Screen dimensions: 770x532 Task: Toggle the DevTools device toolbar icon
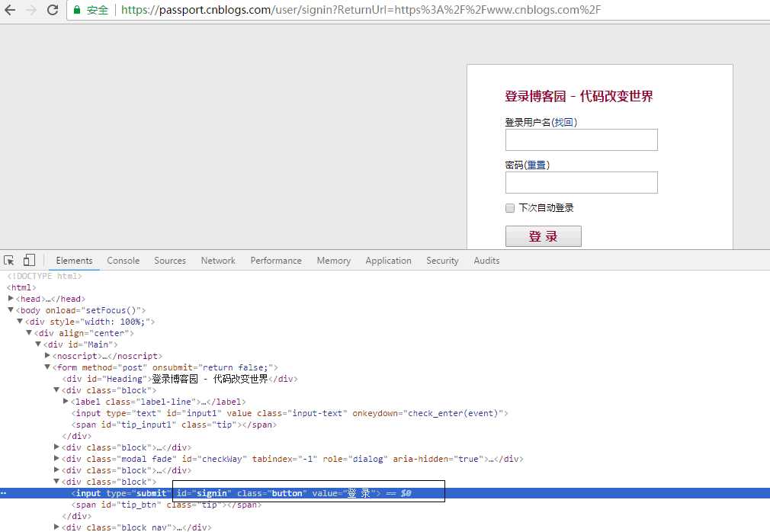29,260
